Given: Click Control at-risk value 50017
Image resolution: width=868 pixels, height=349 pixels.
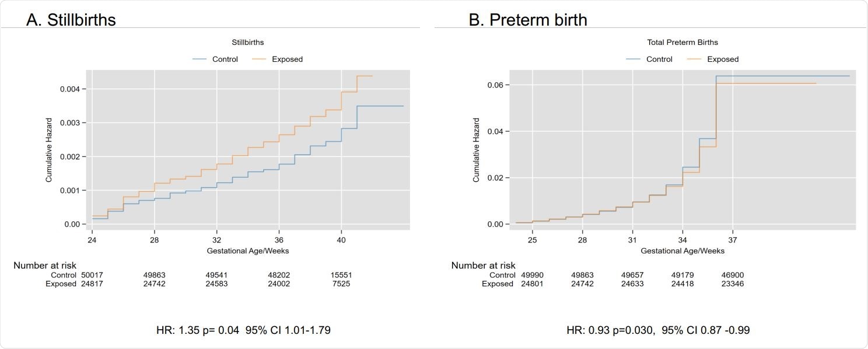Looking at the screenshot, I should [92, 275].
